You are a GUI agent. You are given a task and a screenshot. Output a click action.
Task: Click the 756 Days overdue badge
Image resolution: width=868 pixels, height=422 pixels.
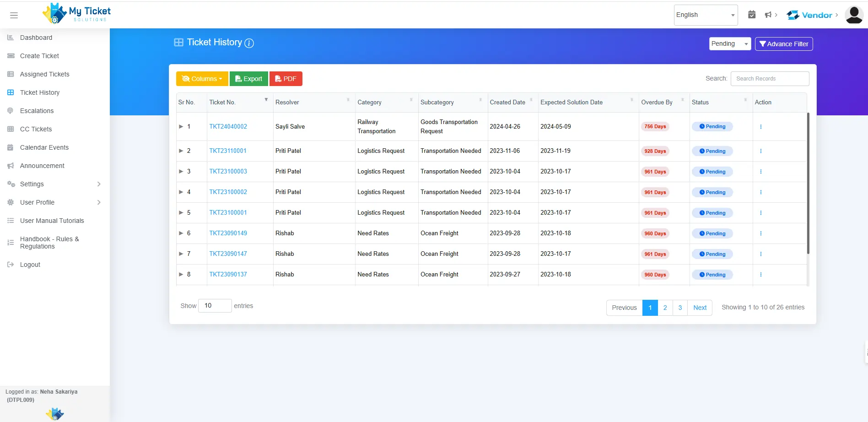point(655,127)
